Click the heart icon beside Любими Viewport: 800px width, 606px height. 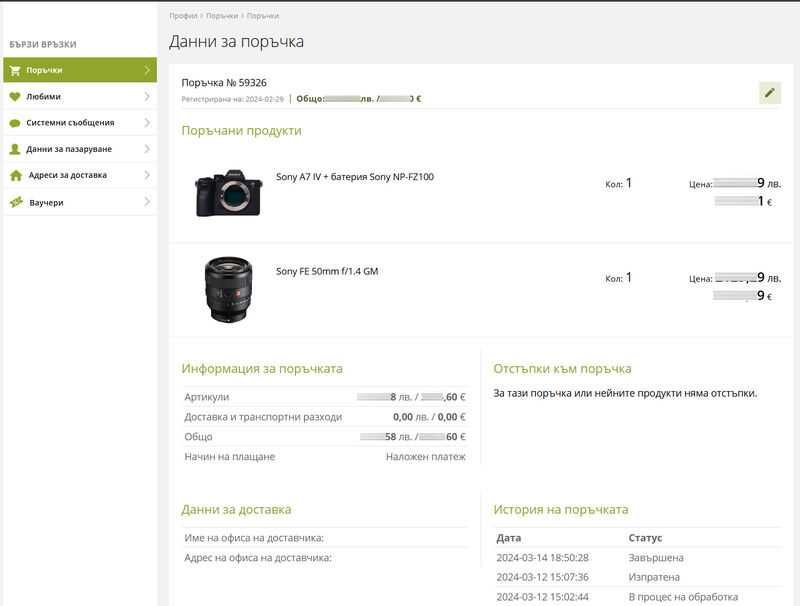tap(15, 96)
